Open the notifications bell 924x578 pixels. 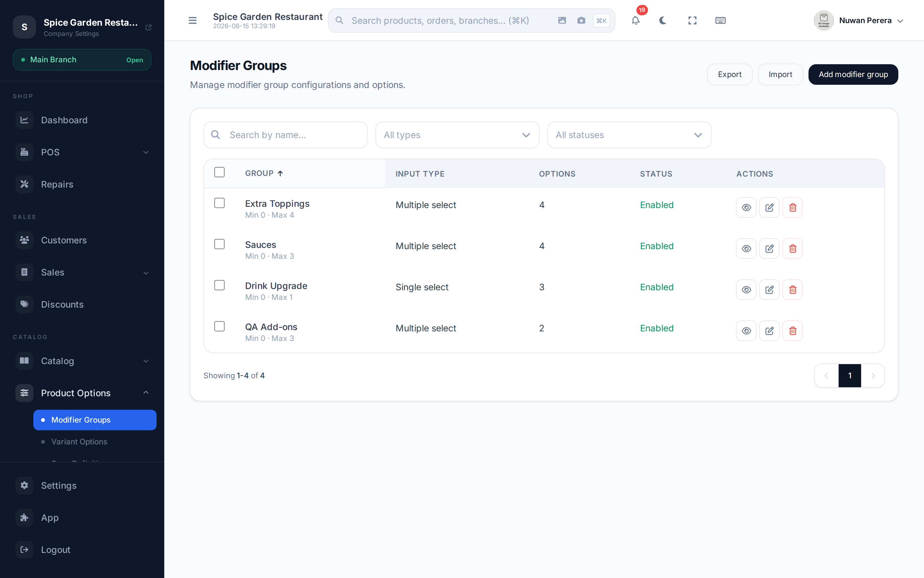(635, 21)
